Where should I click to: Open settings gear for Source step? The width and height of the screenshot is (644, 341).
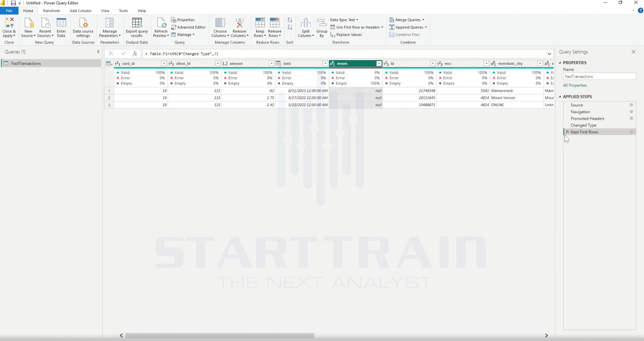point(631,105)
